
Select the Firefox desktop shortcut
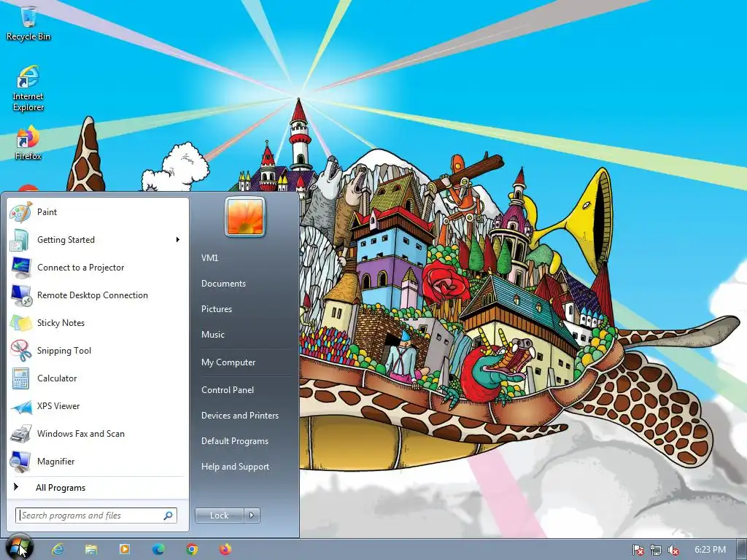pyautogui.click(x=28, y=143)
